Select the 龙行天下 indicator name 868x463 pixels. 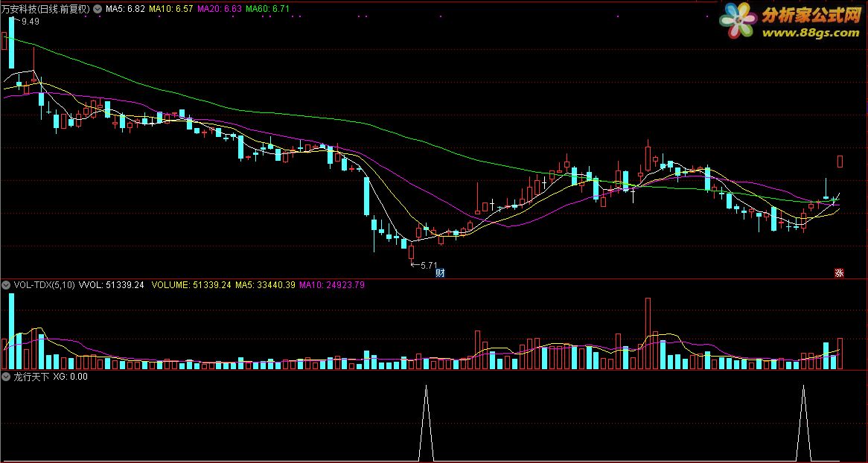pyautogui.click(x=31, y=377)
